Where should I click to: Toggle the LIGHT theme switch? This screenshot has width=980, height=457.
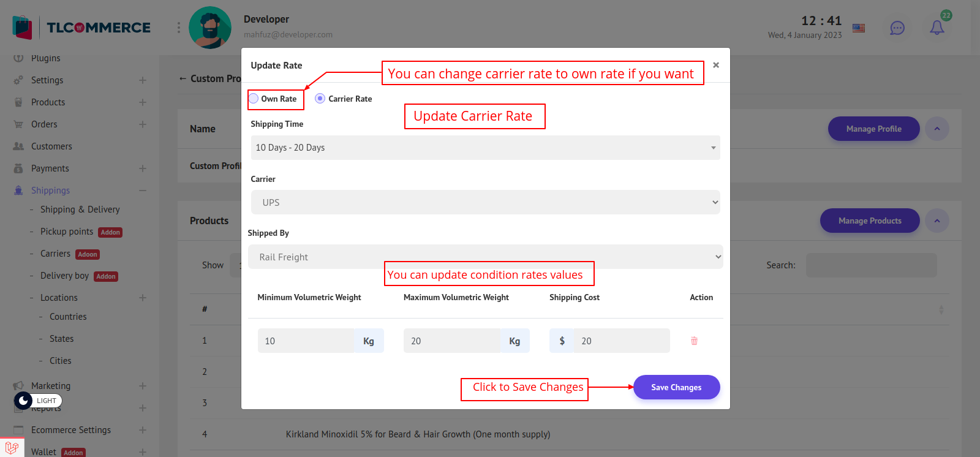point(37,401)
